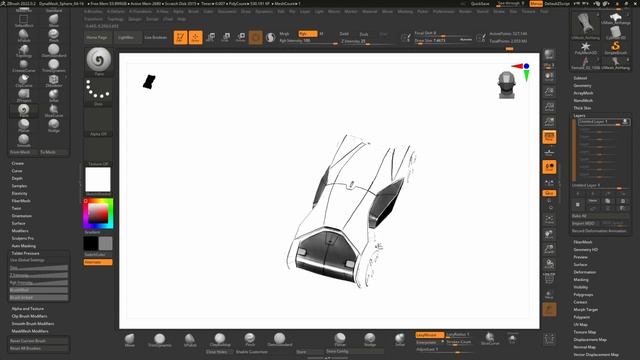Open the Dots stroke type selector
Image resolution: width=640 pixels, height=360 pixels.
[x=98, y=92]
